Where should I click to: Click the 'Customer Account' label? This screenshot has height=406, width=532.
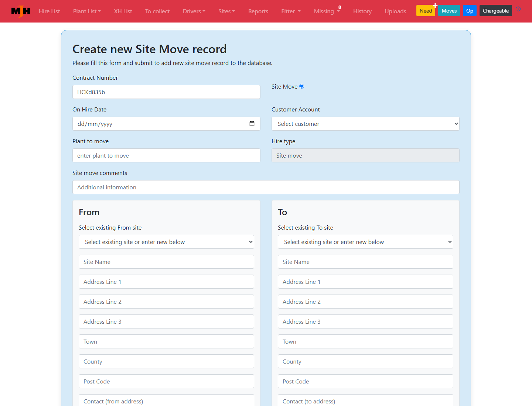296,109
